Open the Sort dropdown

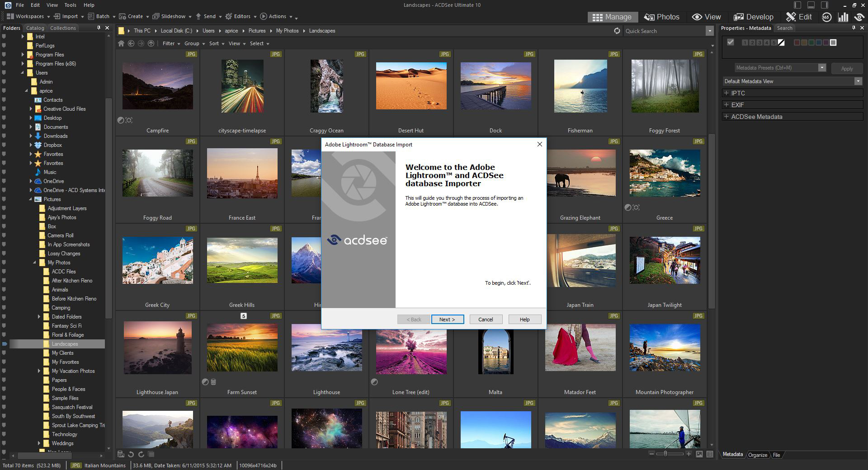(x=217, y=43)
